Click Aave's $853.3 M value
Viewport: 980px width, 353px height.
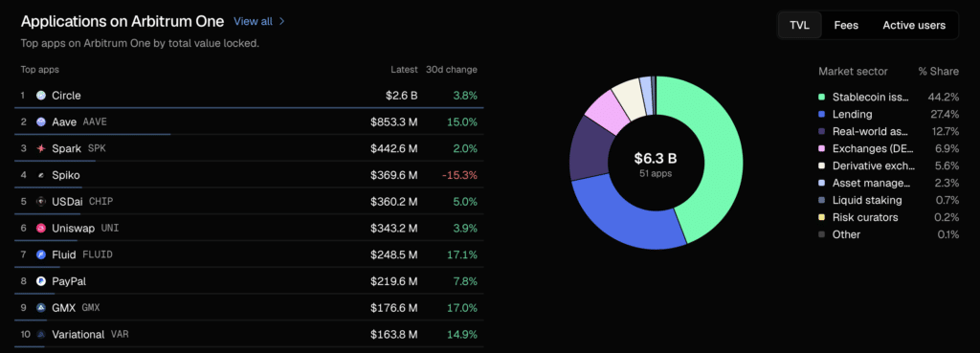[x=393, y=121]
